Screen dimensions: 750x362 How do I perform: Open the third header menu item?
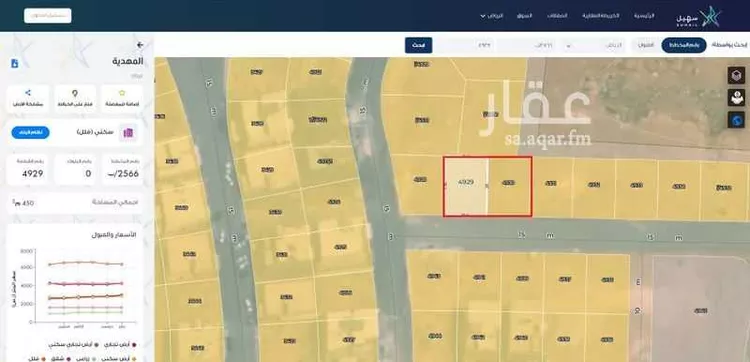click(x=557, y=16)
